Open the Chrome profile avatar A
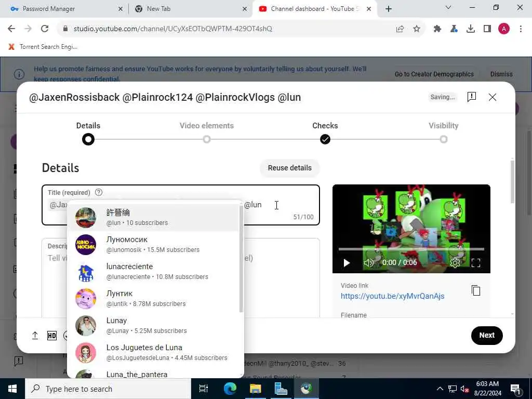The height and width of the screenshot is (399, 532). pyautogui.click(x=504, y=29)
